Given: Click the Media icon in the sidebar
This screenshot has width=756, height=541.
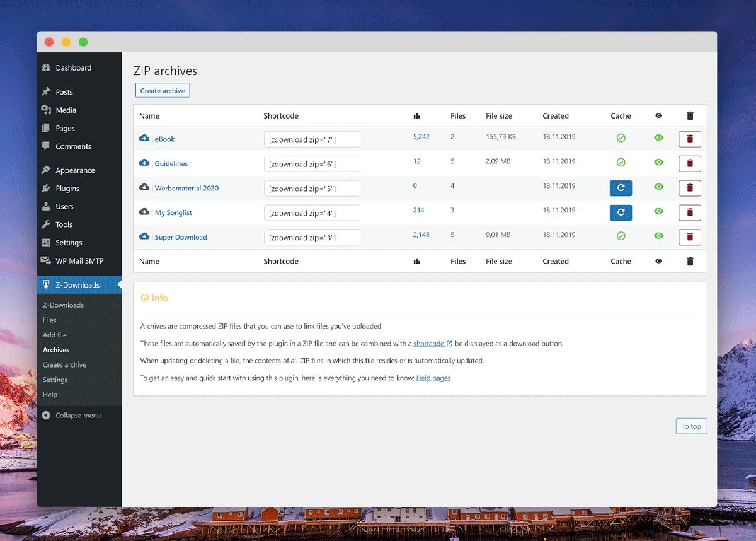Looking at the screenshot, I should [46, 110].
